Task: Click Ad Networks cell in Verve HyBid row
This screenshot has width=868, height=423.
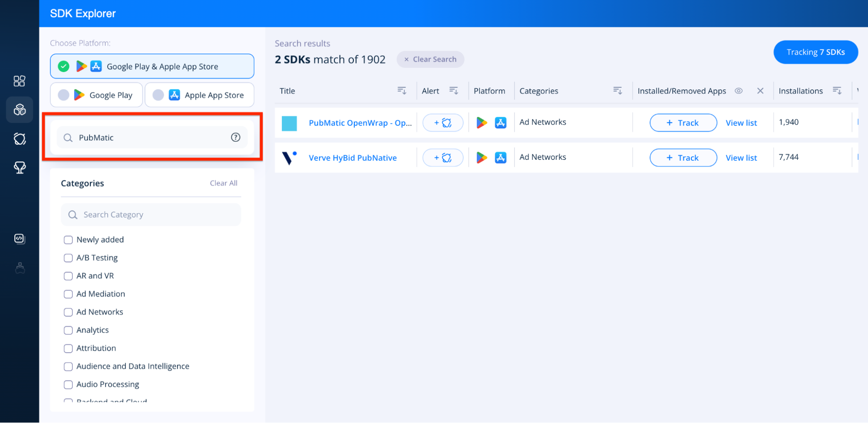Action: (x=543, y=157)
